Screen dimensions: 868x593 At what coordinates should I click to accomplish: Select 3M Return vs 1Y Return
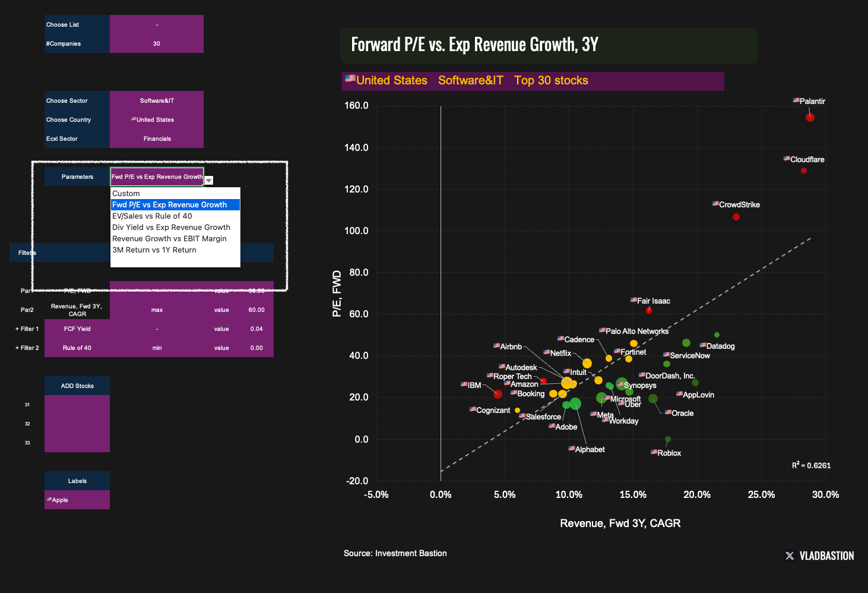point(175,250)
